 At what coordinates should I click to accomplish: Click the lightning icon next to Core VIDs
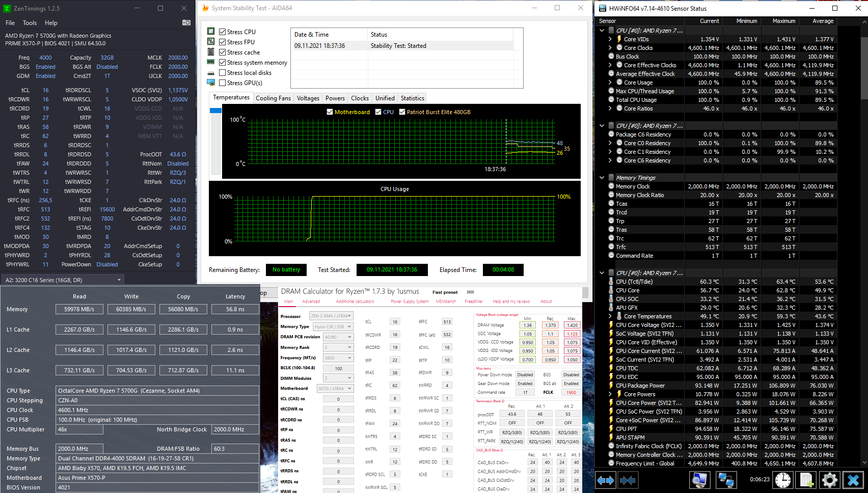619,39
